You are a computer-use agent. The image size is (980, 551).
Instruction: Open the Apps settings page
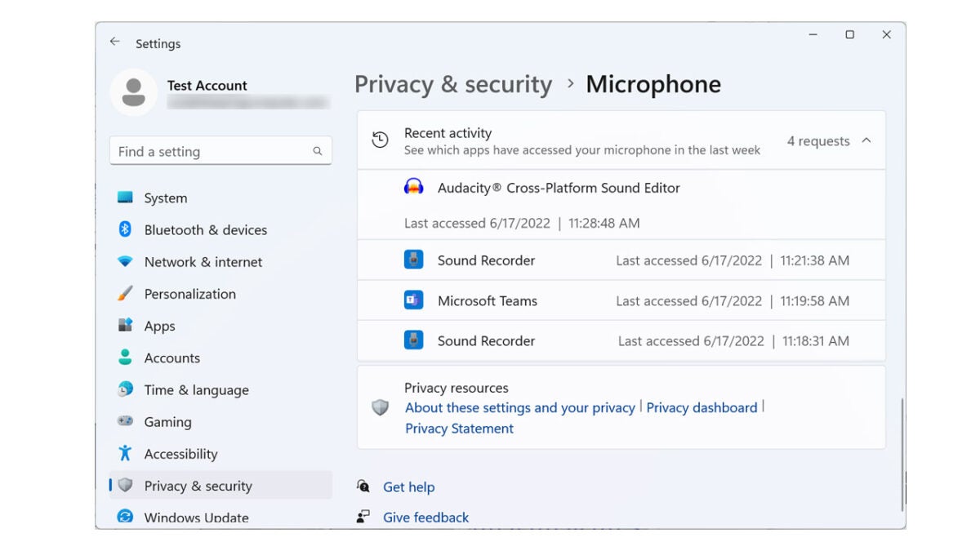click(220, 326)
